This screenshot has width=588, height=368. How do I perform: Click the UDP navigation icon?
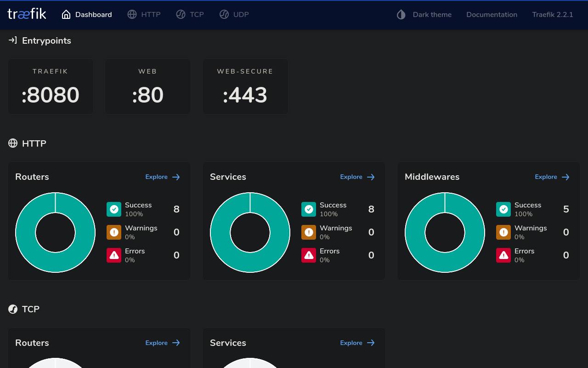[224, 14]
